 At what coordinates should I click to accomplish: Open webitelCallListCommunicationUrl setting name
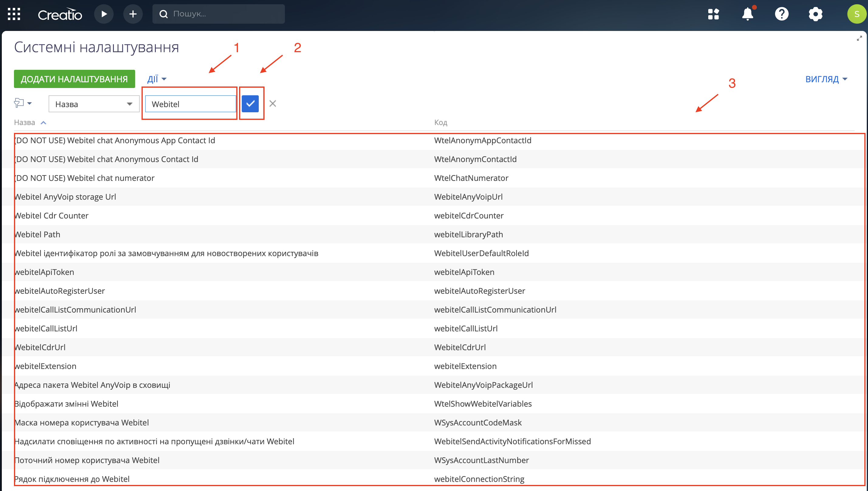(75, 310)
